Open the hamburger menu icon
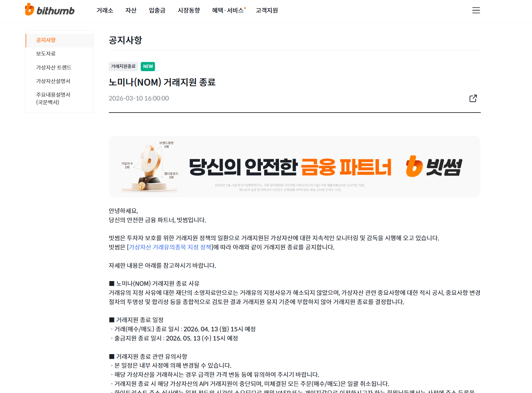 click(476, 10)
